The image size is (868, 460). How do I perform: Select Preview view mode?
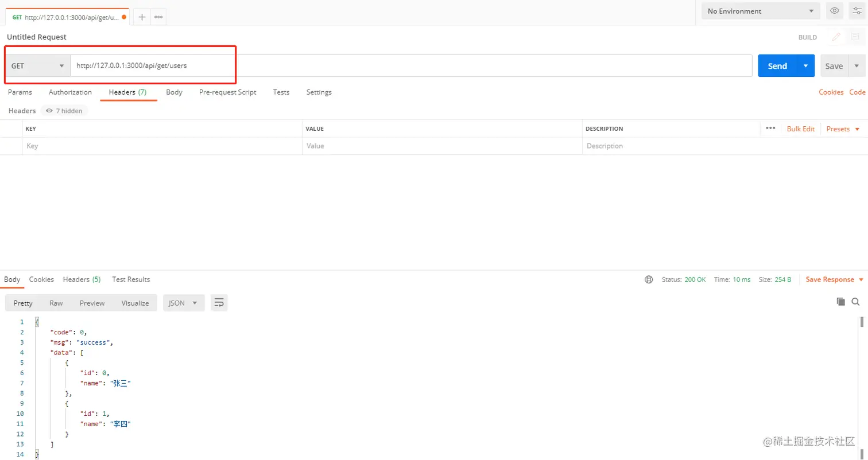pos(92,303)
